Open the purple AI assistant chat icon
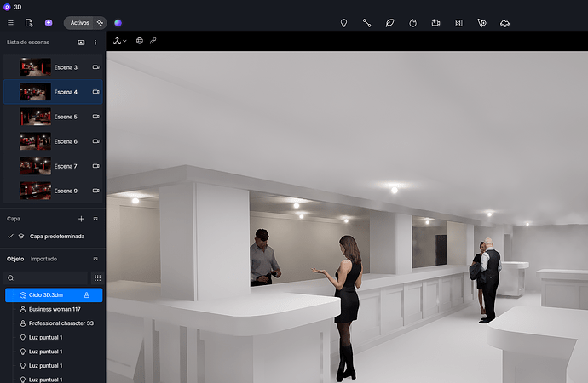Image resolution: width=588 pixels, height=383 pixels. [49, 23]
